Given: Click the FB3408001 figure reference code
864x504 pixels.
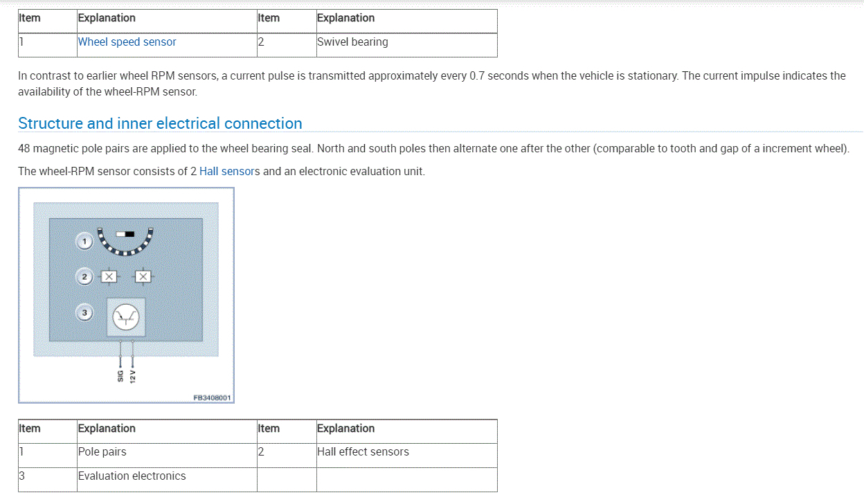Looking at the screenshot, I should click(x=213, y=398).
